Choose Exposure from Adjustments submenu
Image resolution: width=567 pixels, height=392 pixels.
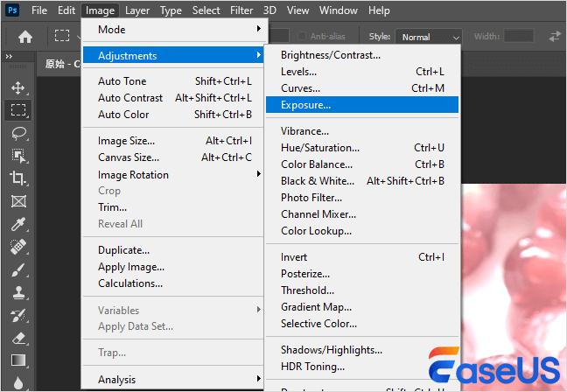click(x=306, y=105)
